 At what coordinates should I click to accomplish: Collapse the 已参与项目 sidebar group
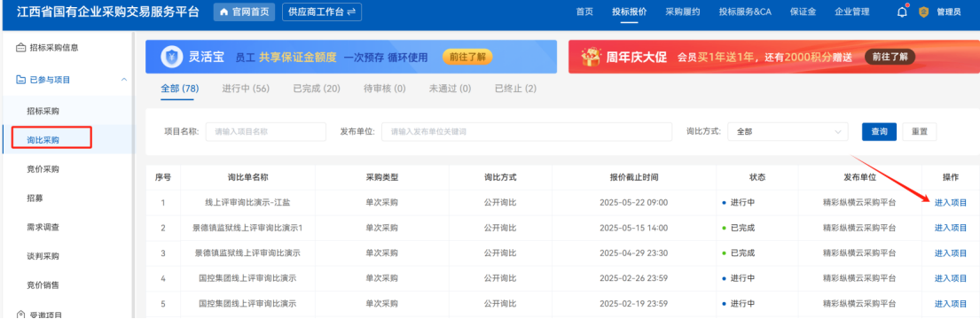(x=123, y=80)
